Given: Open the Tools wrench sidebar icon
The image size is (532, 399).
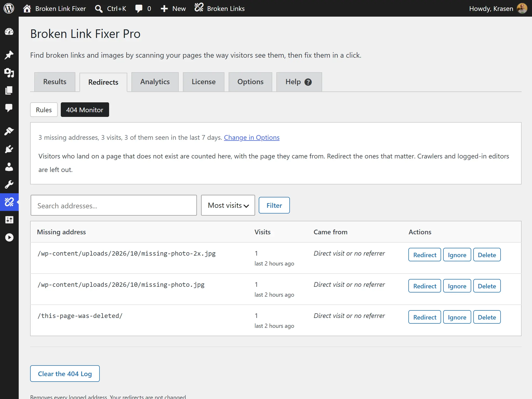Looking at the screenshot, I should tap(9, 184).
